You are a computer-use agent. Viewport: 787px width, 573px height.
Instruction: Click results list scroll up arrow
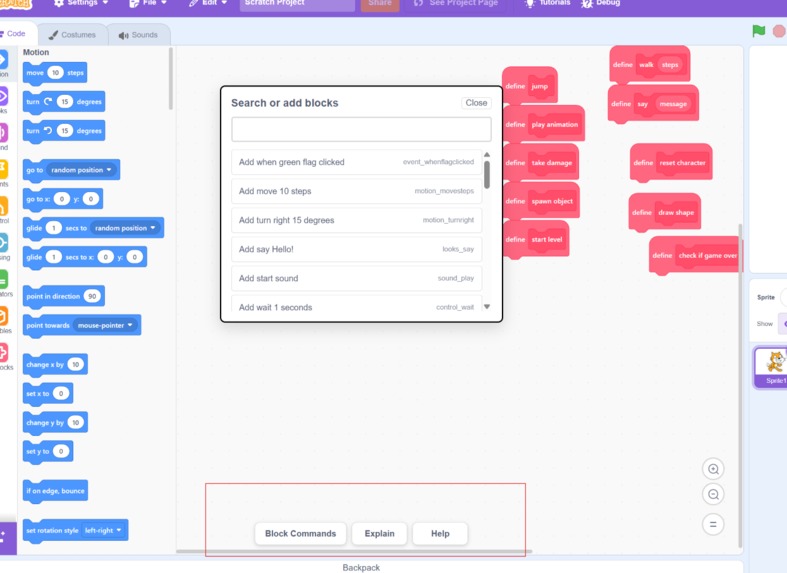click(x=486, y=155)
